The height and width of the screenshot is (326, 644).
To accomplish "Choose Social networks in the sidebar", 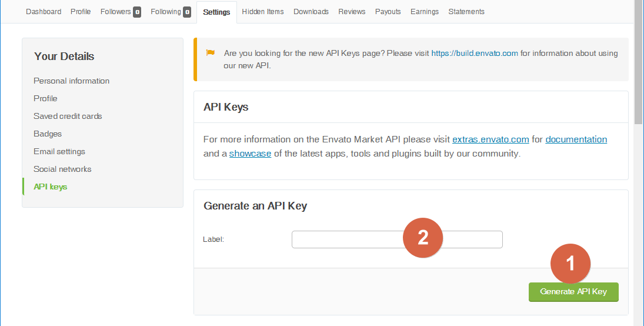I will pyautogui.click(x=62, y=169).
